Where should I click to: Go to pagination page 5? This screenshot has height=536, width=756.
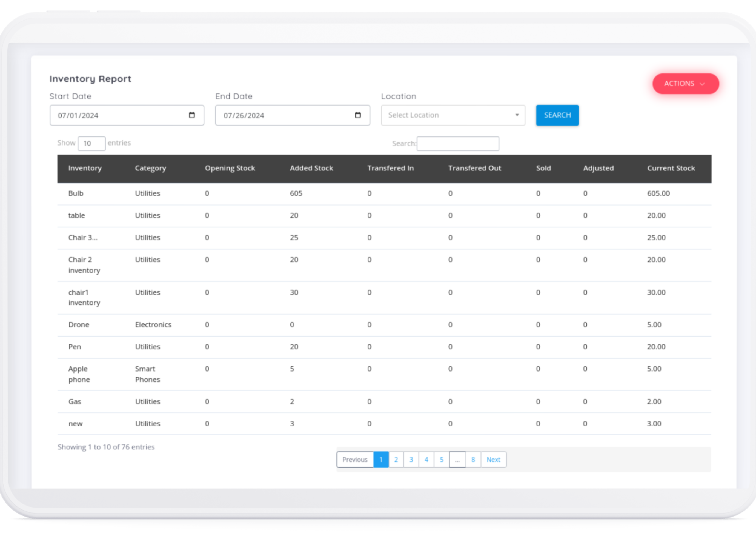pyautogui.click(x=441, y=460)
